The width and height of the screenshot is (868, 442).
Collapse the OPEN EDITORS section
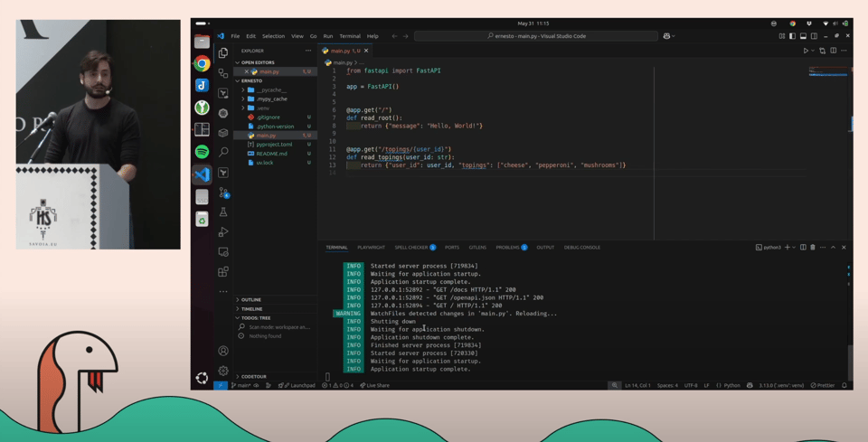257,62
